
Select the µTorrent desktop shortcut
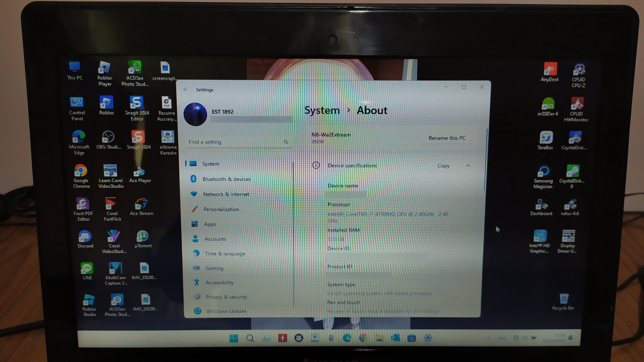[143, 239]
